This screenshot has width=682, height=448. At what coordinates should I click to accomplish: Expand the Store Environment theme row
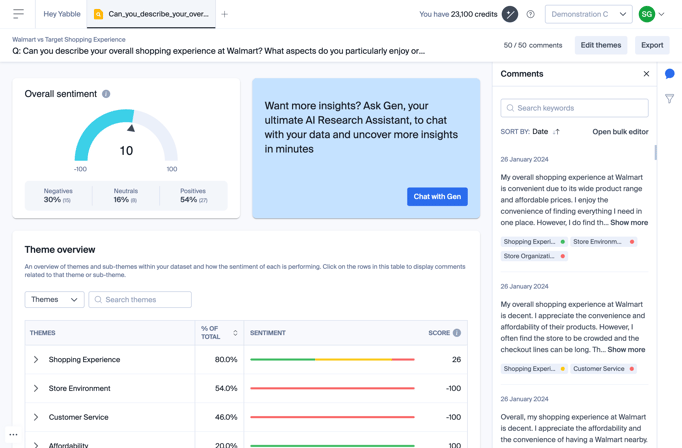tap(36, 388)
